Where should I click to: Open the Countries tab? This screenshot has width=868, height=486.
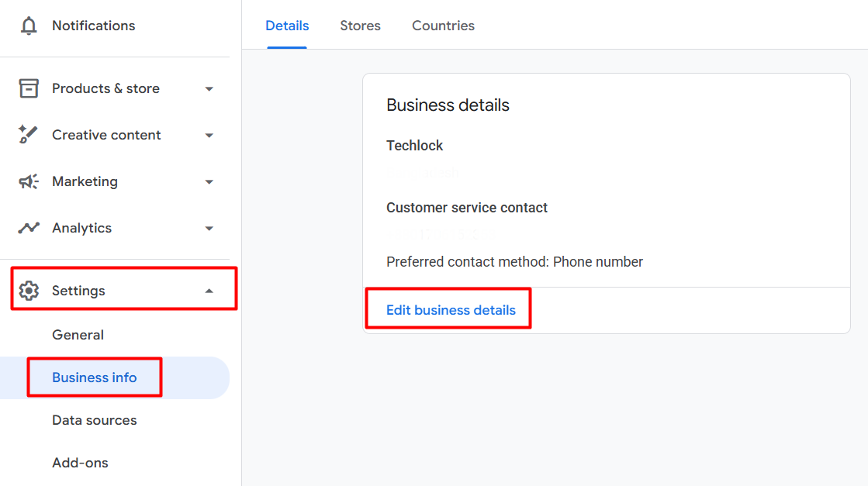coord(443,26)
